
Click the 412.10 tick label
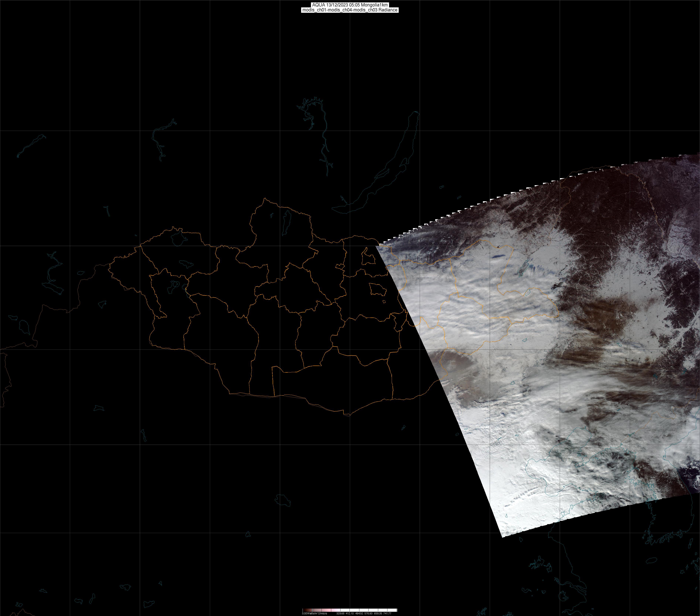350,613
